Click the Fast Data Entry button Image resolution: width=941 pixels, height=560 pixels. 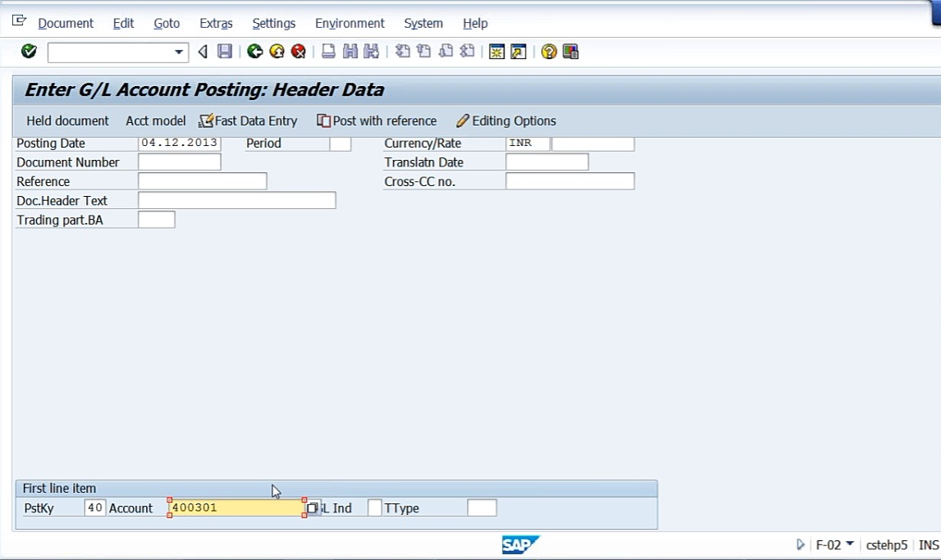248,121
